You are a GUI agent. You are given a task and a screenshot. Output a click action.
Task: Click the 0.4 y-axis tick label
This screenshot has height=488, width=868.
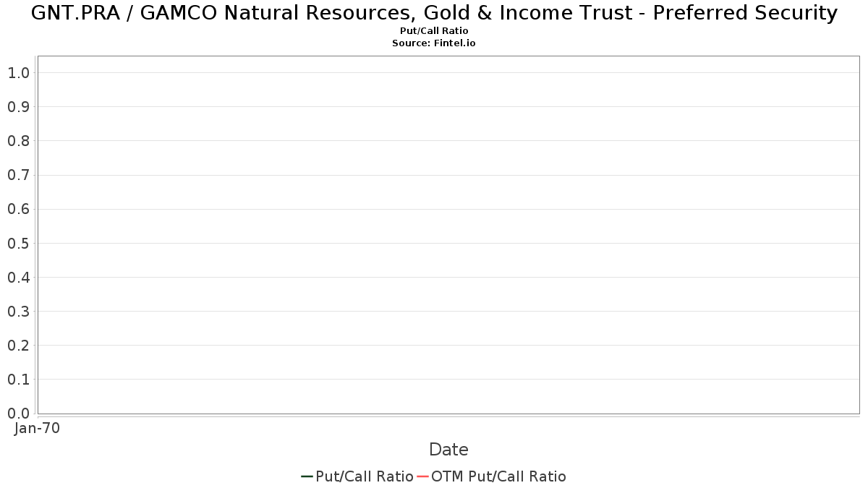18,278
